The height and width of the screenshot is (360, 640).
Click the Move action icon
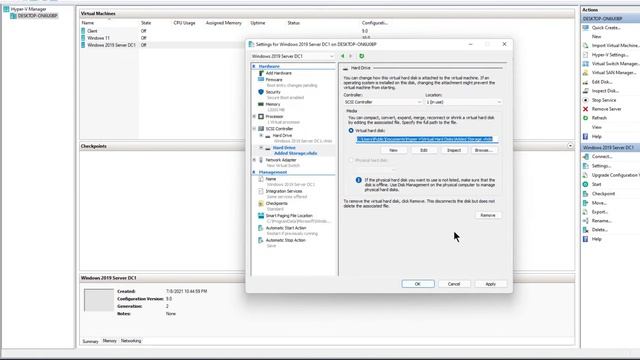pyautogui.click(x=586, y=203)
